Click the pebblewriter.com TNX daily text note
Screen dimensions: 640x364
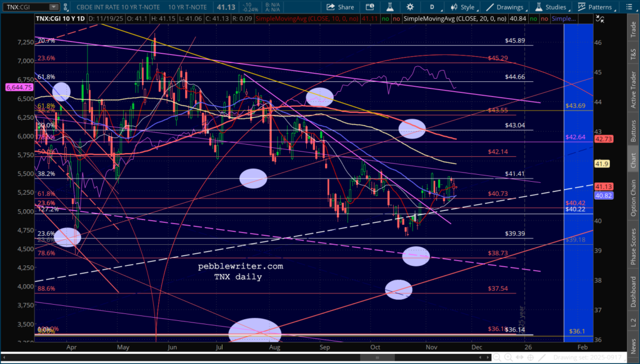[x=241, y=272]
